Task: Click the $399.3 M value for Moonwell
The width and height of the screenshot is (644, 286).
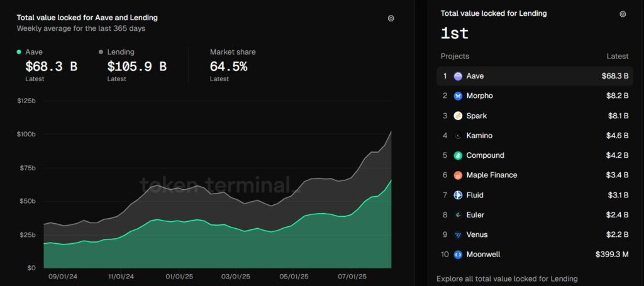Action: click(612, 255)
